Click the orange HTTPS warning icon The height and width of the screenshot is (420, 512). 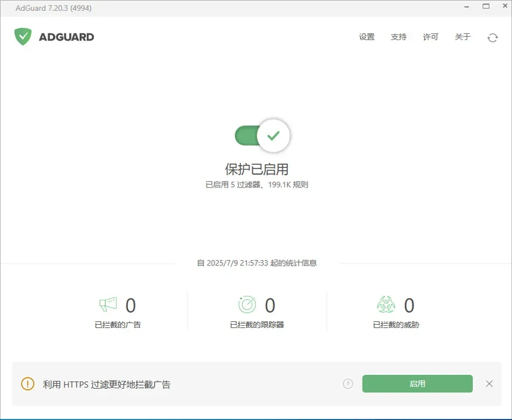click(27, 384)
